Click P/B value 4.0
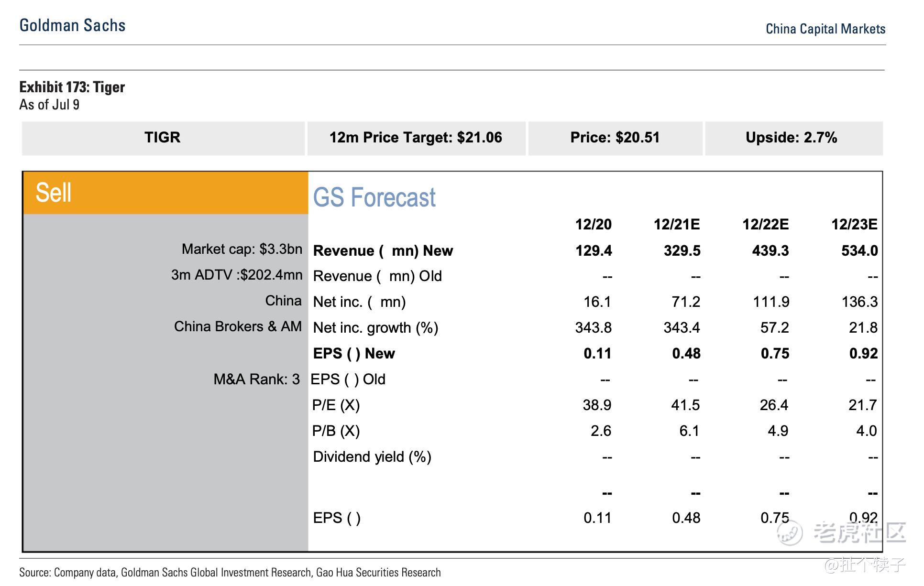Image resolution: width=924 pixels, height=586 pixels. point(866,431)
